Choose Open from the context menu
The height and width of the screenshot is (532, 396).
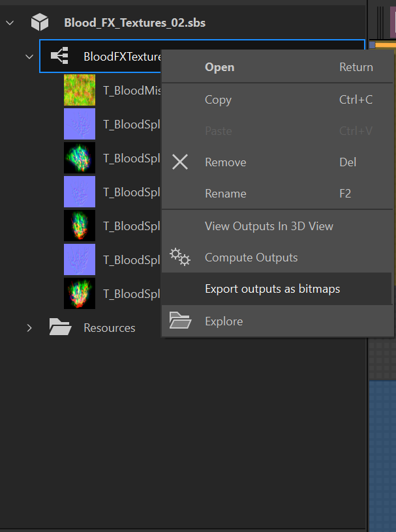point(219,67)
